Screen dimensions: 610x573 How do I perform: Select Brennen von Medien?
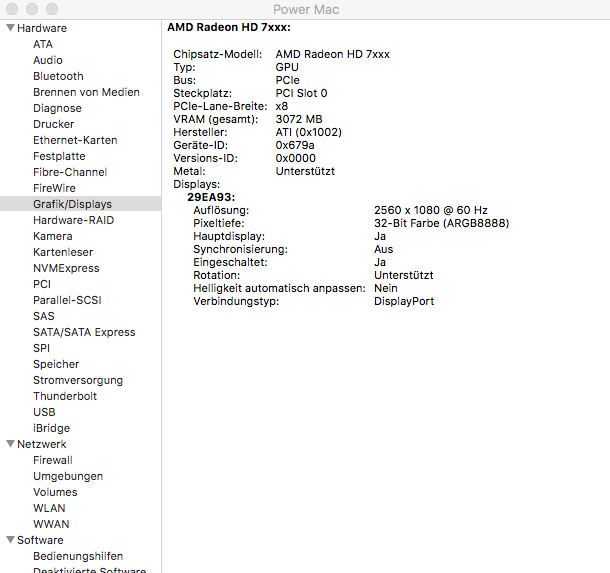tap(86, 92)
